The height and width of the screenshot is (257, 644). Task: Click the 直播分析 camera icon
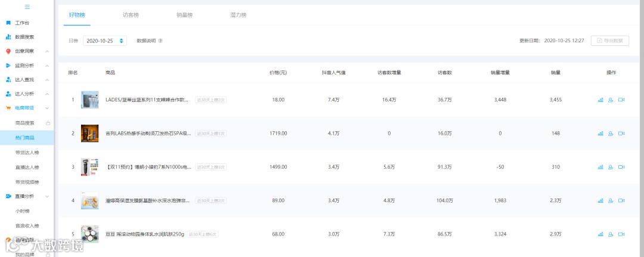(x=8, y=196)
